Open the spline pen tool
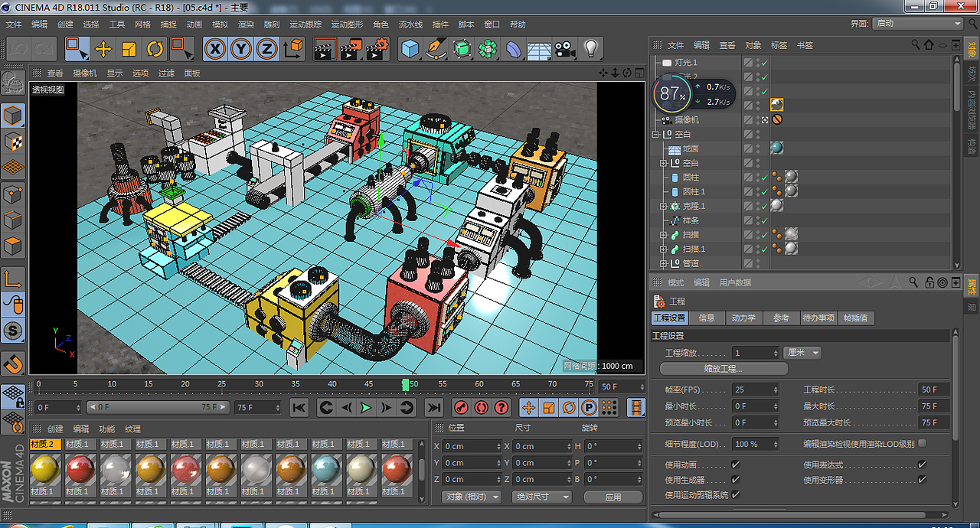The image size is (980, 528). click(x=436, y=50)
